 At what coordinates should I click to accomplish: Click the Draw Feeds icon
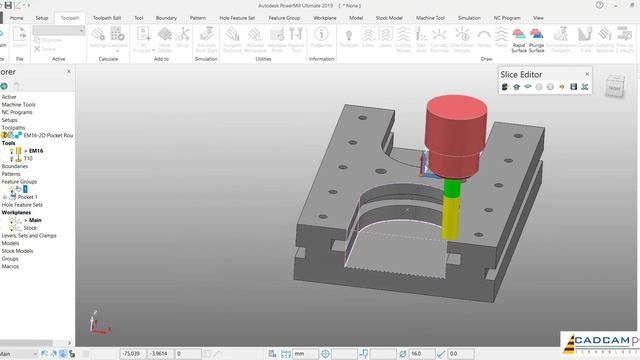501,38
